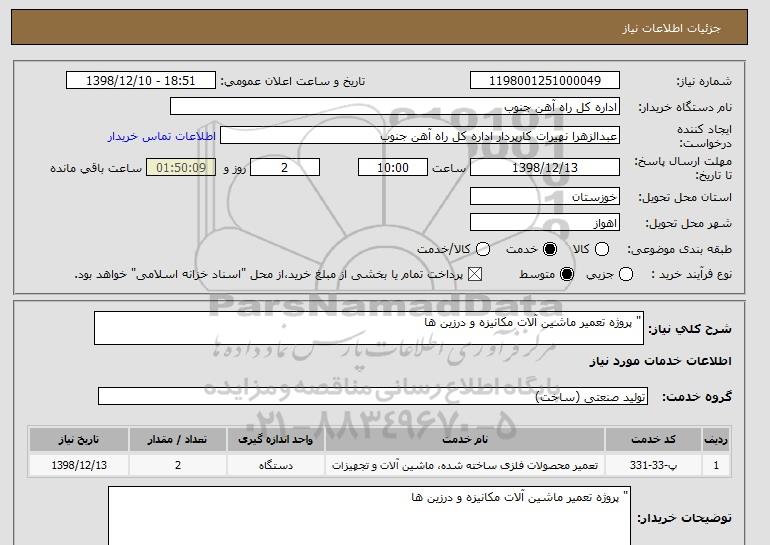This screenshot has width=770, height=545.
Task: Click the کد خدمت column header
Action: point(653,439)
